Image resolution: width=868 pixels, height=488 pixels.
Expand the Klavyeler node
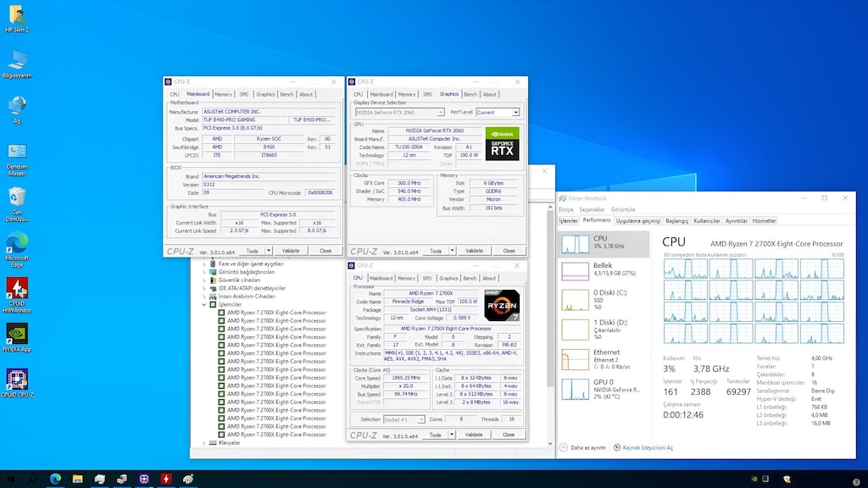pyautogui.click(x=203, y=442)
